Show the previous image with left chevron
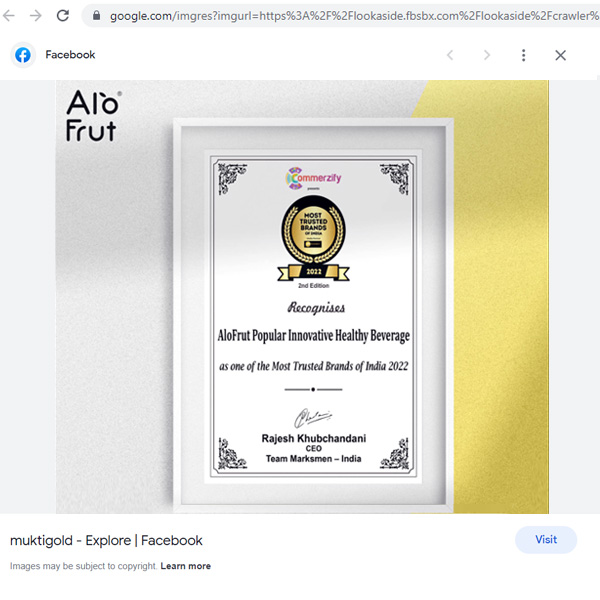Viewport: 600px width, 600px height. (x=450, y=55)
